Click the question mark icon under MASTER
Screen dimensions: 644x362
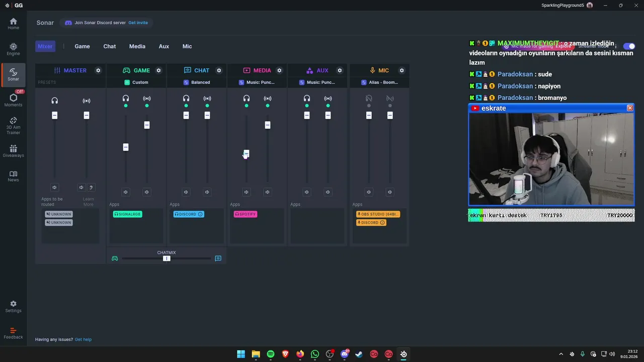click(91, 188)
